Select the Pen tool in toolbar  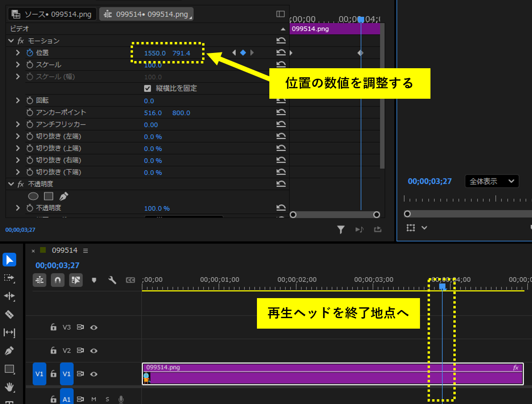click(10, 351)
